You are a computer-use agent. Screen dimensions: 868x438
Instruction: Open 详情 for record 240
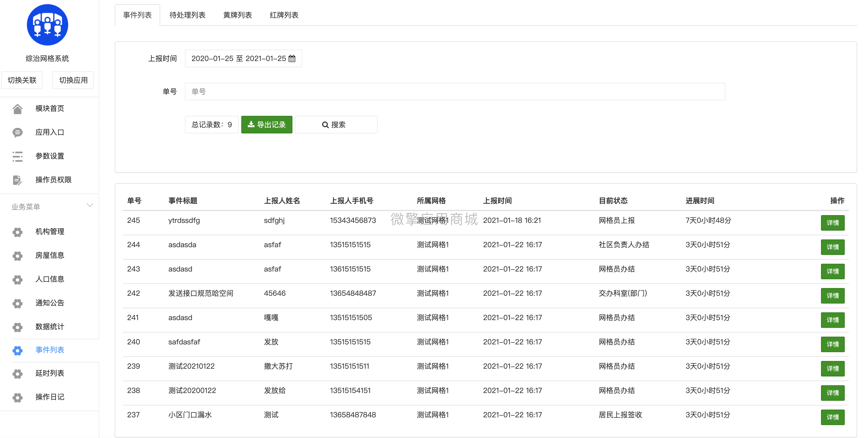click(833, 344)
